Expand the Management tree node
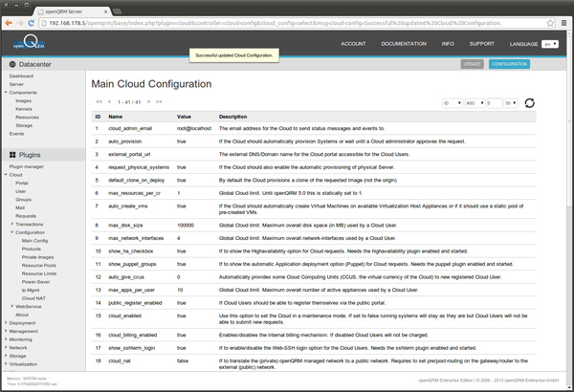The width and height of the screenshot is (574, 392). [x=6, y=331]
